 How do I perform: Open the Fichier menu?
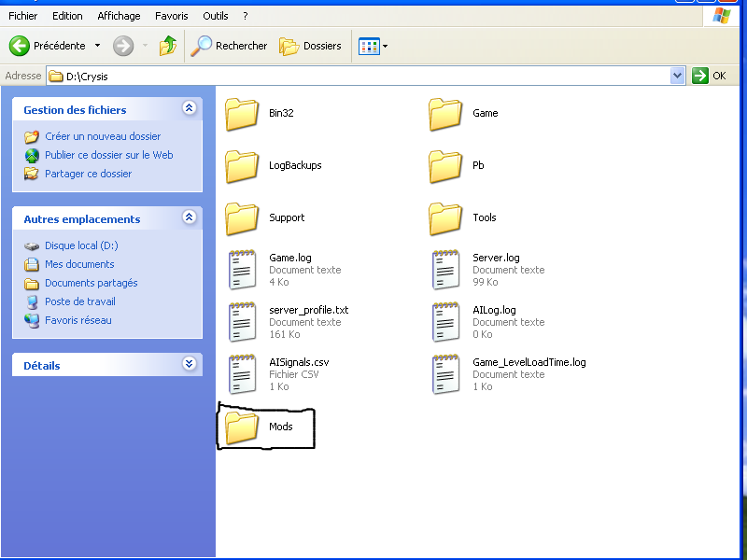click(x=22, y=16)
